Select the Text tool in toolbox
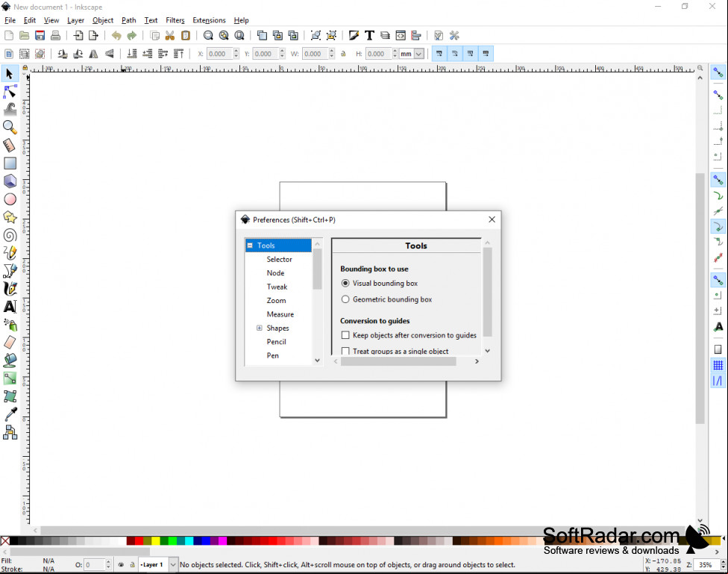This screenshot has height=574, width=728. point(10,307)
